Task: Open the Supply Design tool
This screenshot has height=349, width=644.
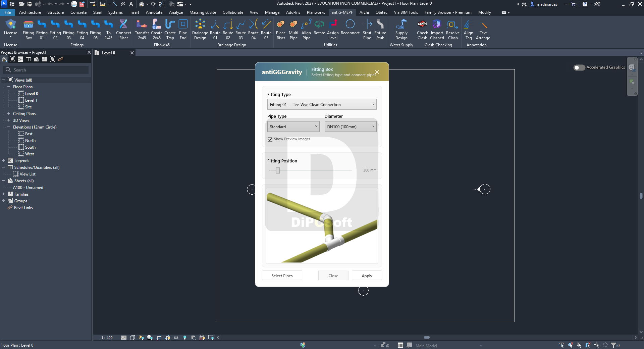Action: [x=401, y=30]
